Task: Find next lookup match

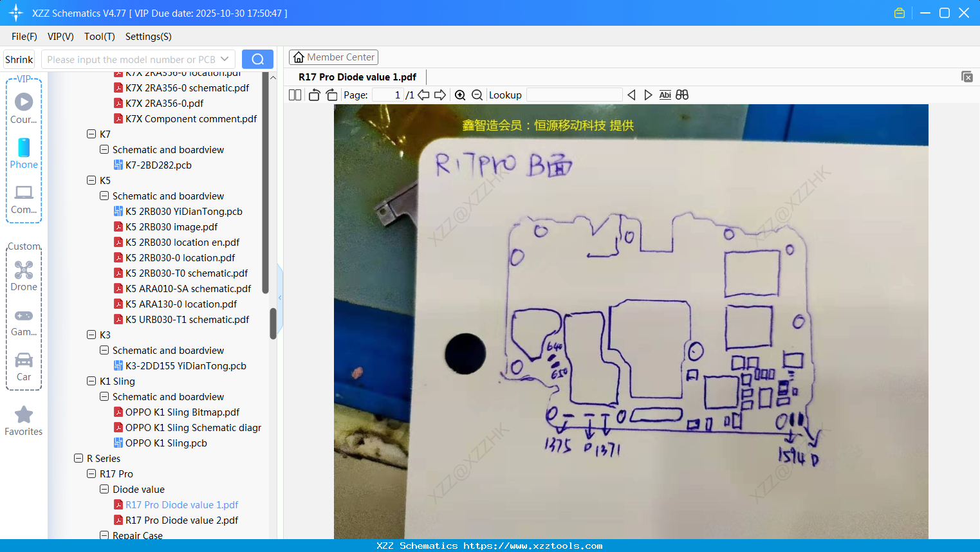Action: tap(648, 95)
